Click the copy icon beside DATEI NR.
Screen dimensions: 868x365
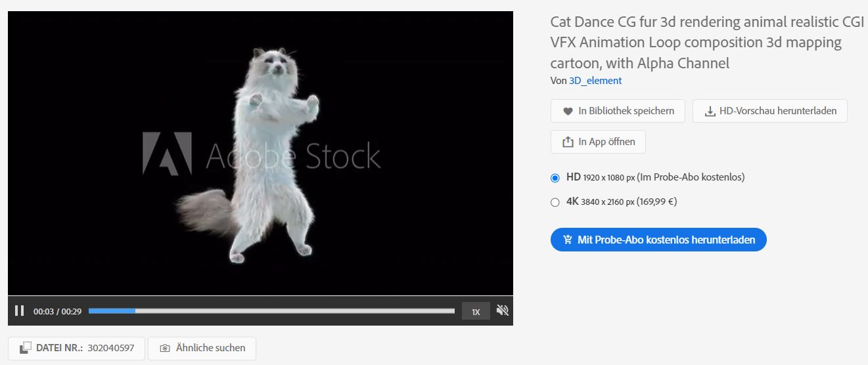25,348
